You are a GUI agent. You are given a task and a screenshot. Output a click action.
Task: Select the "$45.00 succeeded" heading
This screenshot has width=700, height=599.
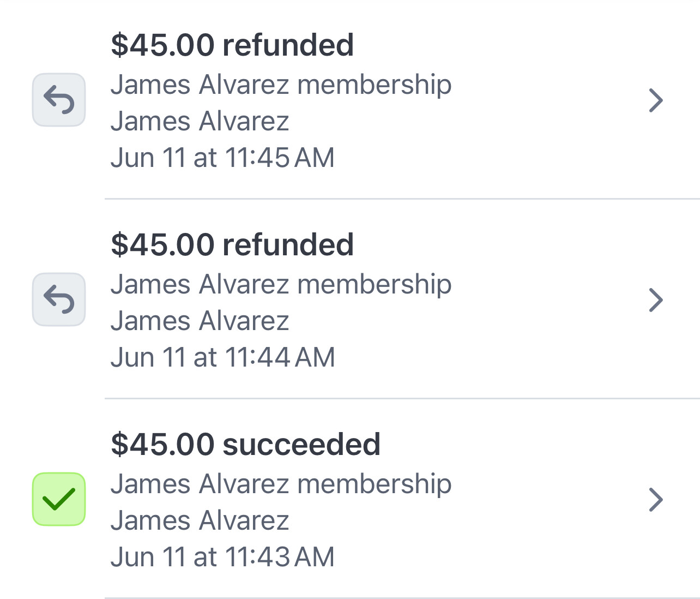[x=245, y=444]
